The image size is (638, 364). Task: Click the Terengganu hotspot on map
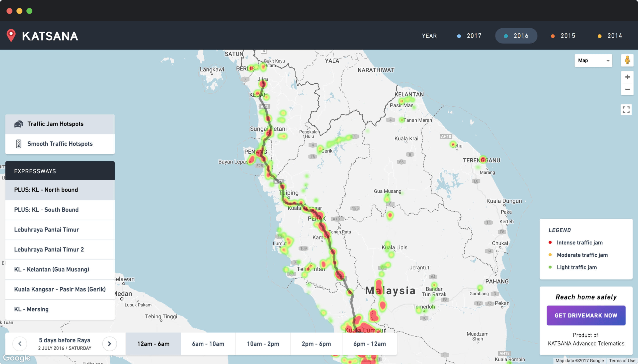[x=483, y=160]
